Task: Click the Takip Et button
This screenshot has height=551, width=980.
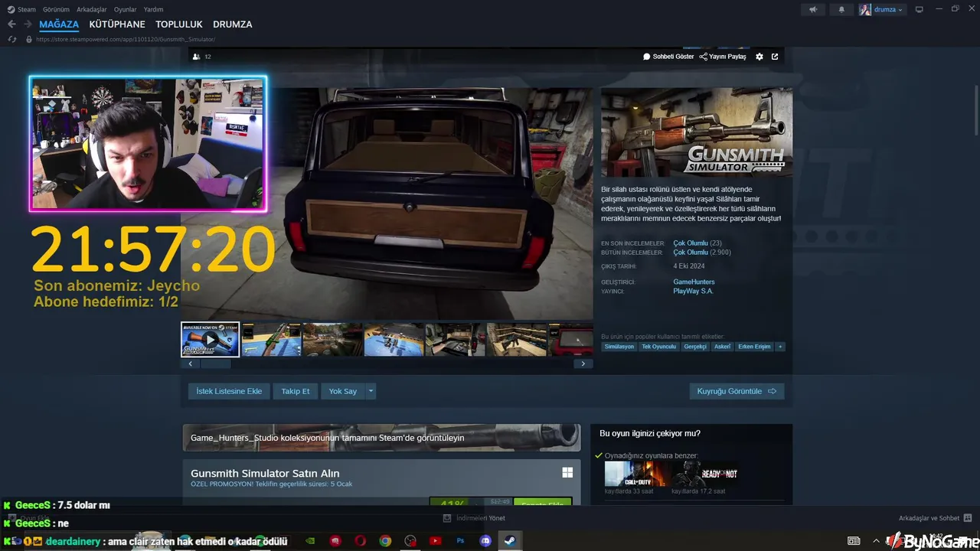Action: tap(296, 391)
